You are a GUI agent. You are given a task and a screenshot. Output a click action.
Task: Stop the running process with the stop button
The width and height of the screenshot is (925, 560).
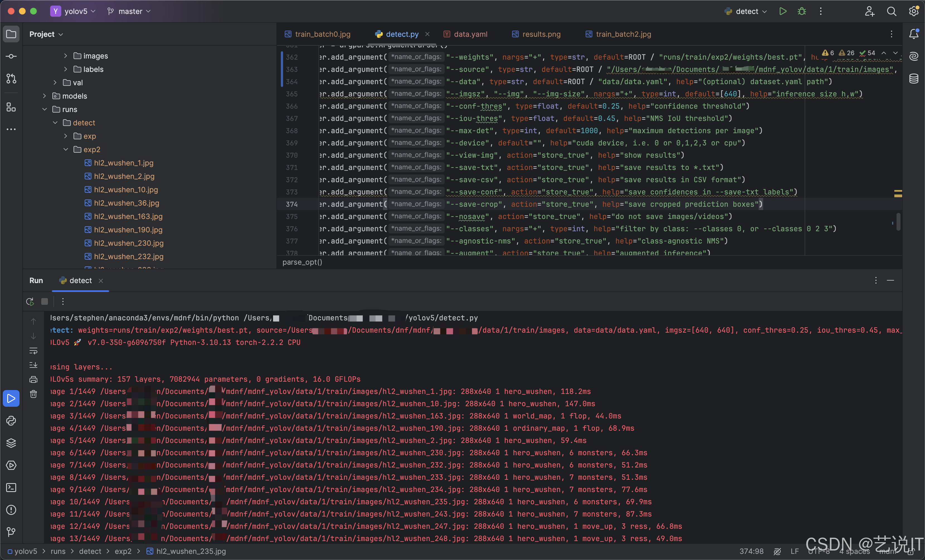pos(44,301)
